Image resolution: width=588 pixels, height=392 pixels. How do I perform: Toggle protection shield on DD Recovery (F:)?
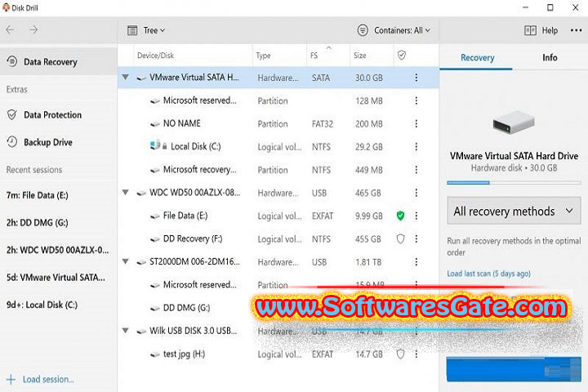click(400, 239)
